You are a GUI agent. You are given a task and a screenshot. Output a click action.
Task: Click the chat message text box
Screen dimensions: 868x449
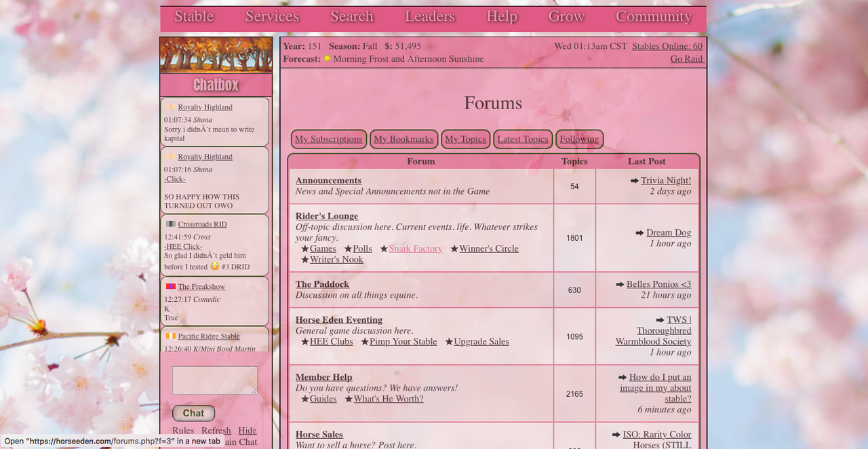(x=215, y=380)
